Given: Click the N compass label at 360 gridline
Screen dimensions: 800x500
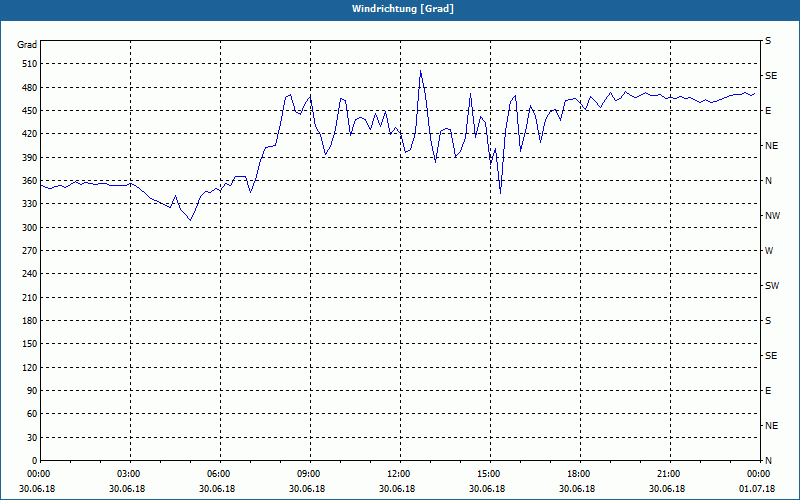Looking at the screenshot, I should point(768,181).
